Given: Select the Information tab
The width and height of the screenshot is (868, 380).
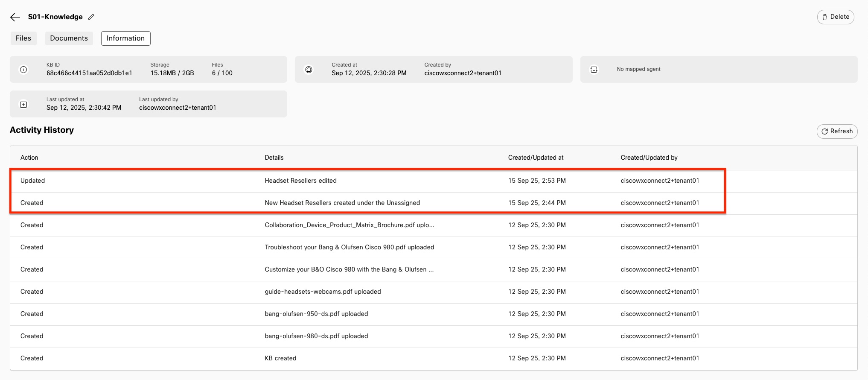Looking at the screenshot, I should pyautogui.click(x=125, y=38).
